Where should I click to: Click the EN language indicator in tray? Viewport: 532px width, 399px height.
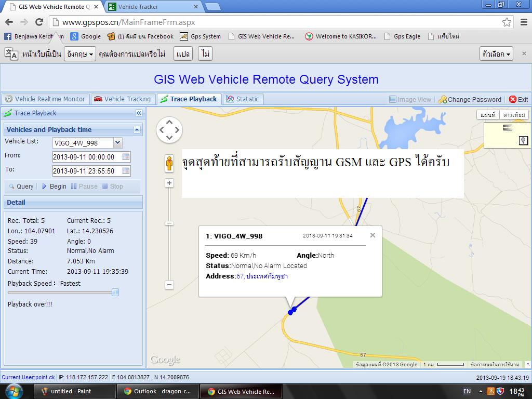click(467, 391)
